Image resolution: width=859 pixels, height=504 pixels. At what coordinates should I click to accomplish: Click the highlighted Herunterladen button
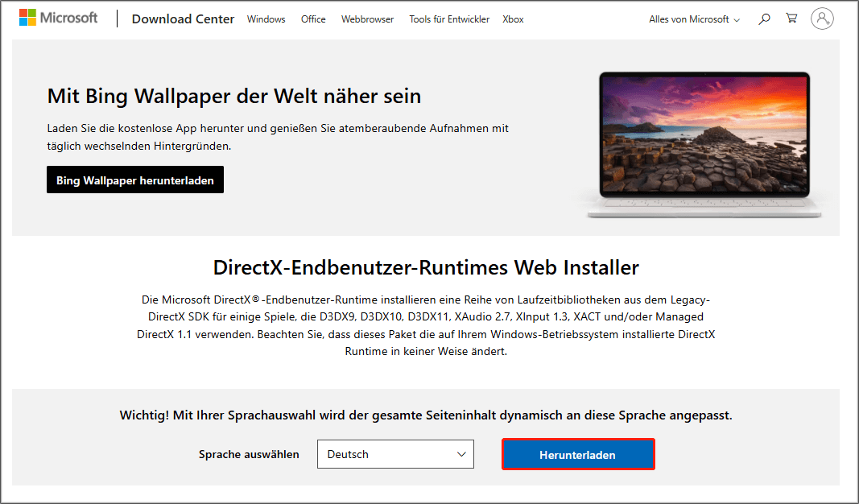pyautogui.click(x=578, y=454)
